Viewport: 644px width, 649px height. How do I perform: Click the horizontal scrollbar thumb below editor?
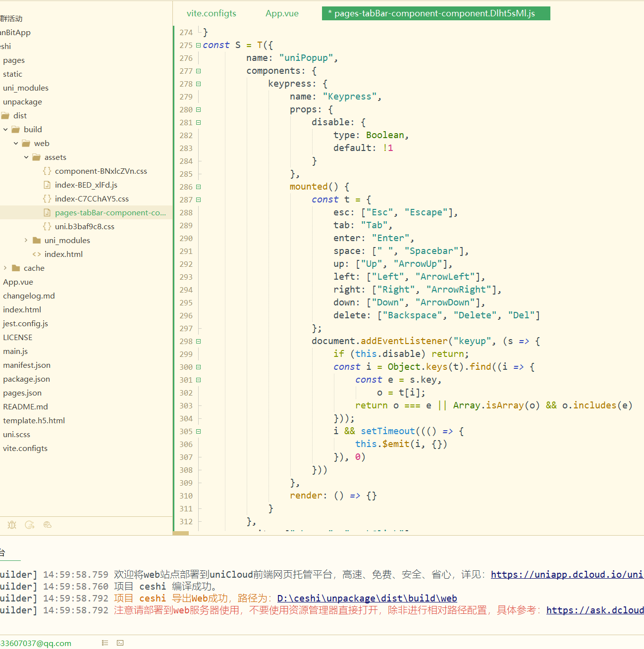[181, 533]
